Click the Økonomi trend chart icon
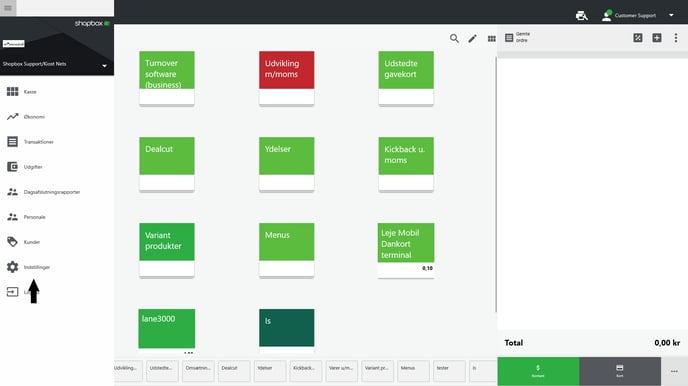 (x=12, y=117)
